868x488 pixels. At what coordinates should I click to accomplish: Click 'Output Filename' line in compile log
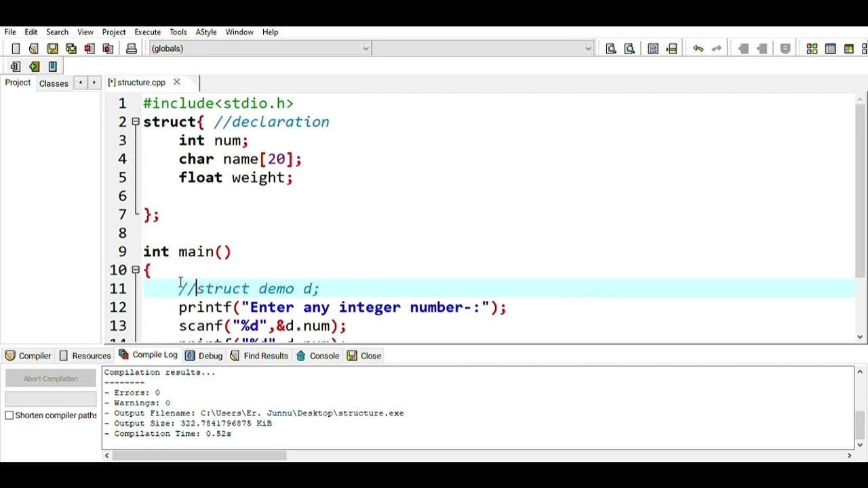point(254,413)
